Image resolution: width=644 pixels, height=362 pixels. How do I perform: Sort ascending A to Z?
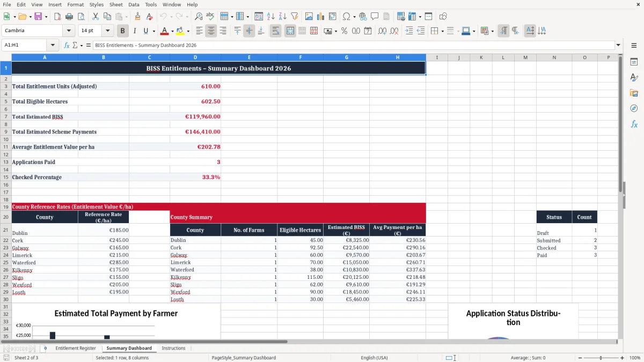coord(271,17)
